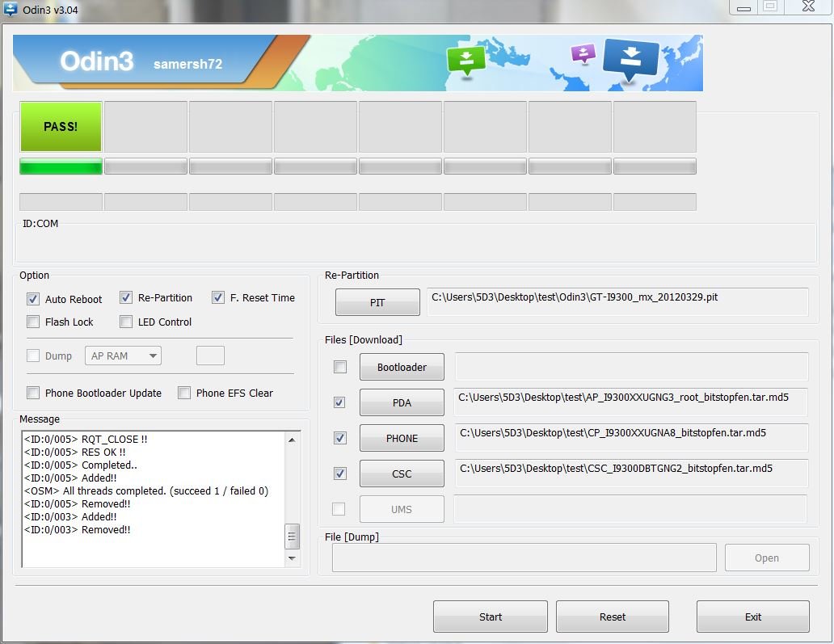
Task: Click the PHONE file path field
Action: pyautogui.click(x=631, y=438)
